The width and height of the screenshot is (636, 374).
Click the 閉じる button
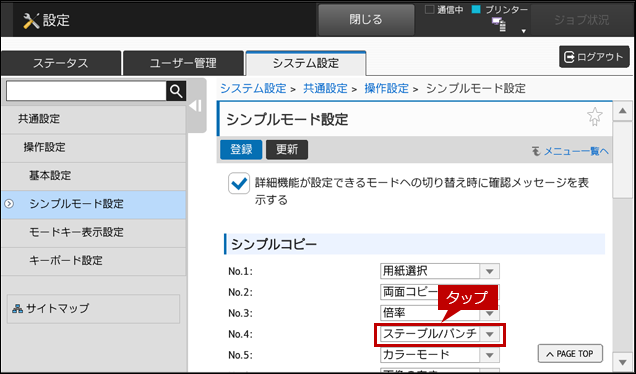pyautogui.click(x=366, y=20)
